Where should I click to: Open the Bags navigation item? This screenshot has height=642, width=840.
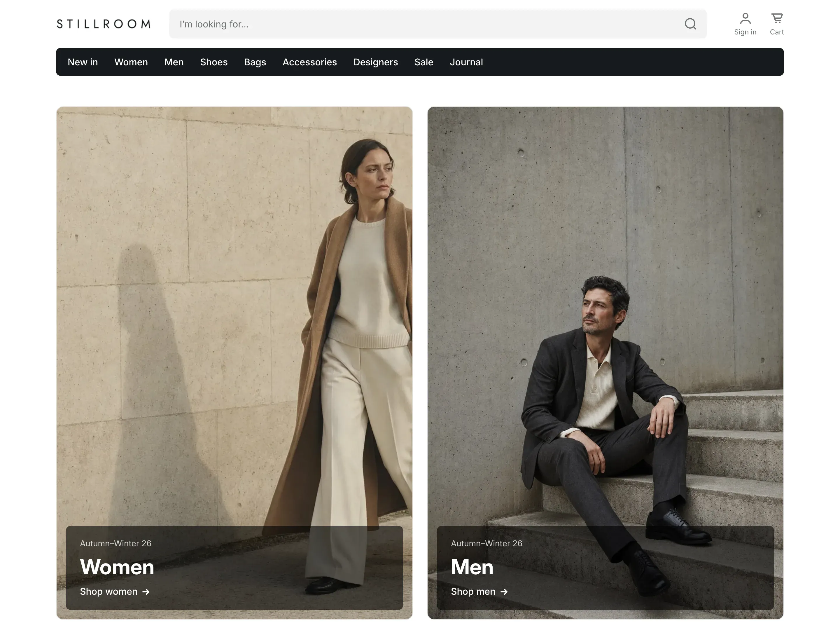(255, 62)
